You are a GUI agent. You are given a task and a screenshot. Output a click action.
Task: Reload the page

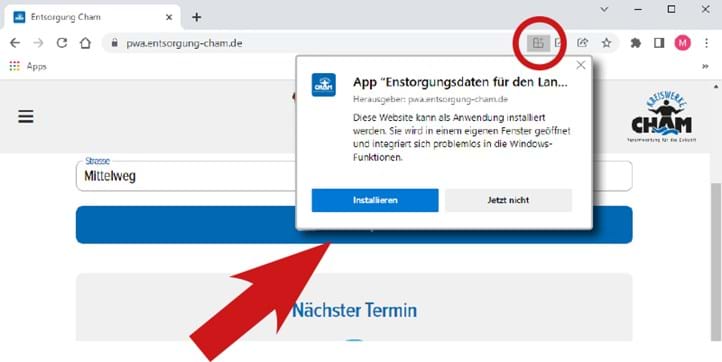pos(62,43)
